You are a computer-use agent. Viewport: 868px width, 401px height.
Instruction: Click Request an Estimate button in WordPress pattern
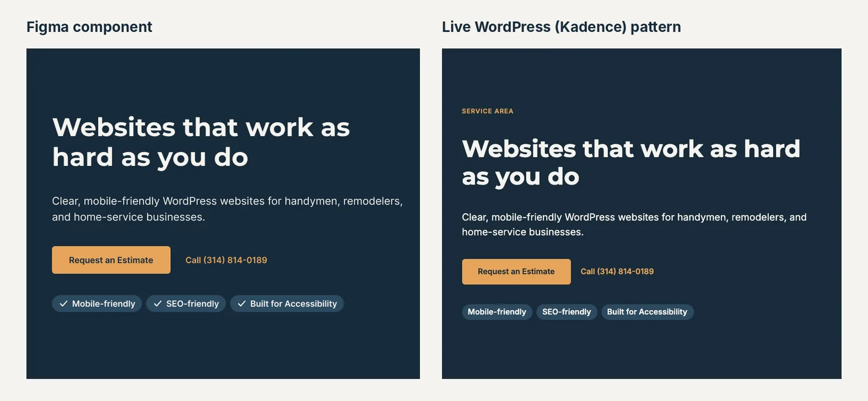click(516, 272)
